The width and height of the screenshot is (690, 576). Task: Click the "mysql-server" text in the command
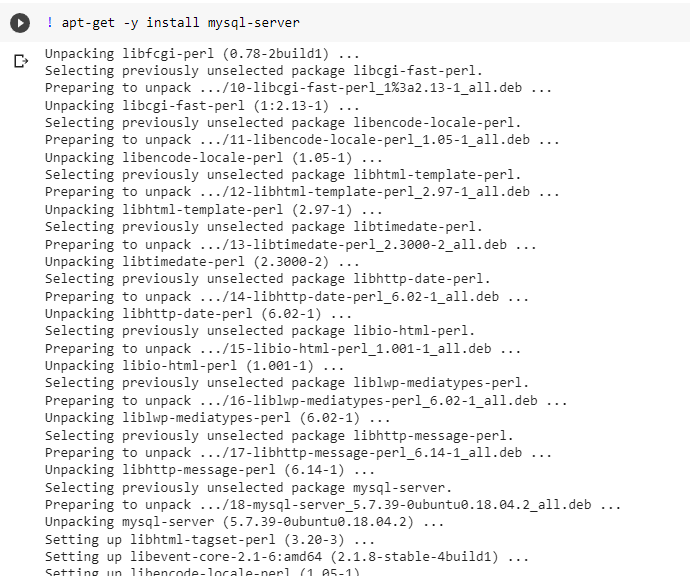coord(253,22)
